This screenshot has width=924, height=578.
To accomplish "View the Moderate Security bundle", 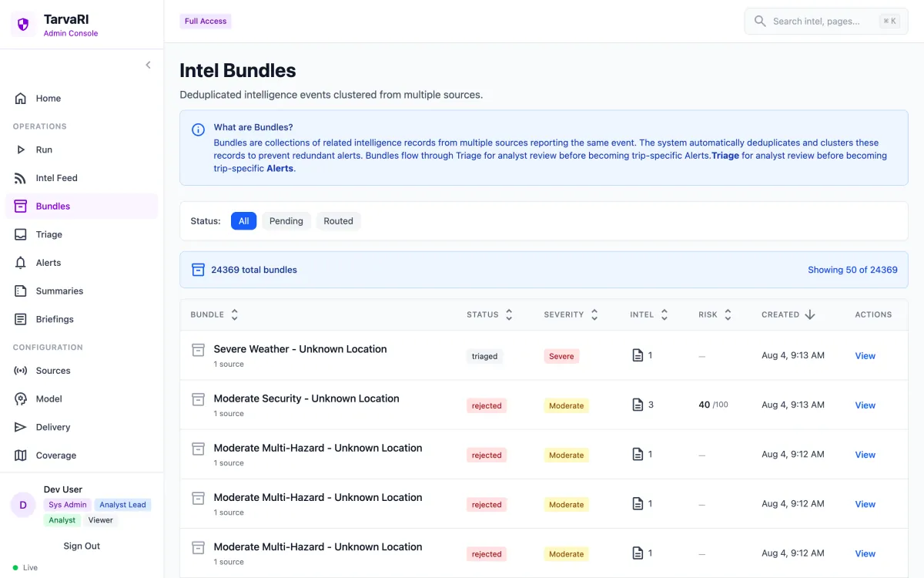I will click(865, 405).
